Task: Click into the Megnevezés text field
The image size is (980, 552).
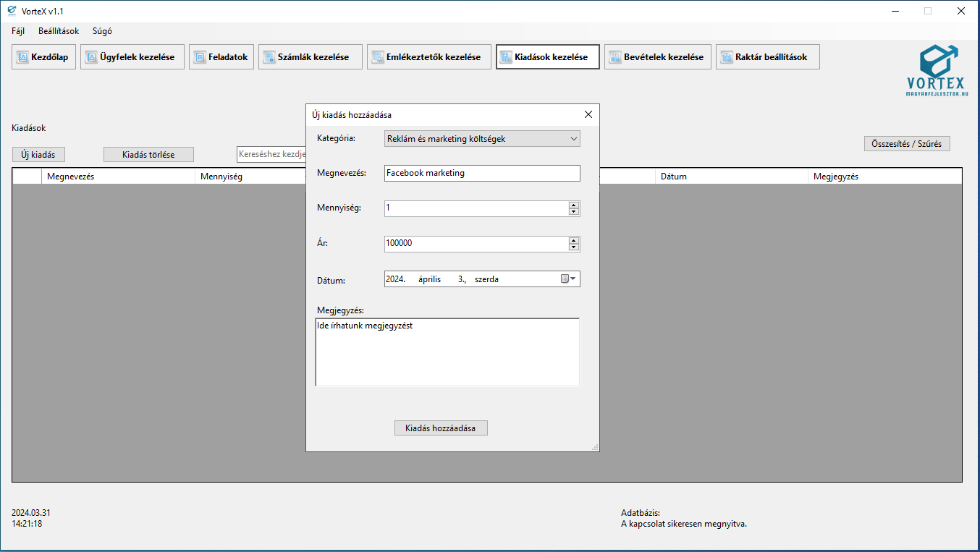Action: point(481,173)
